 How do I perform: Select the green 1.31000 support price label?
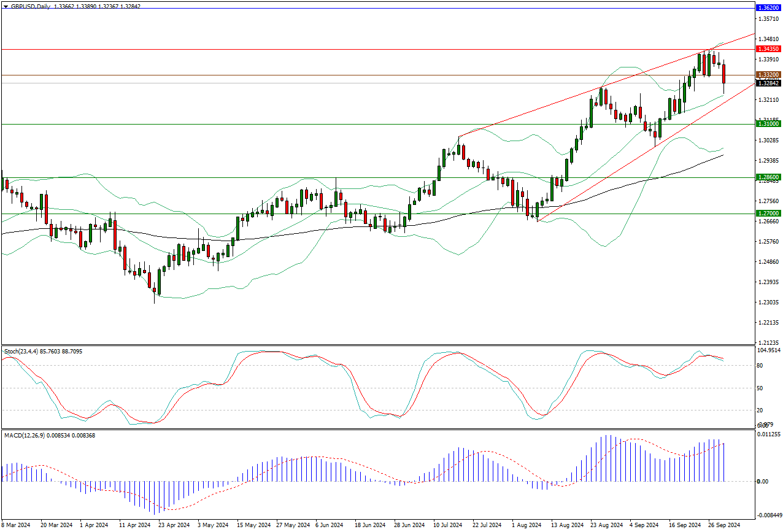(768, 124)
